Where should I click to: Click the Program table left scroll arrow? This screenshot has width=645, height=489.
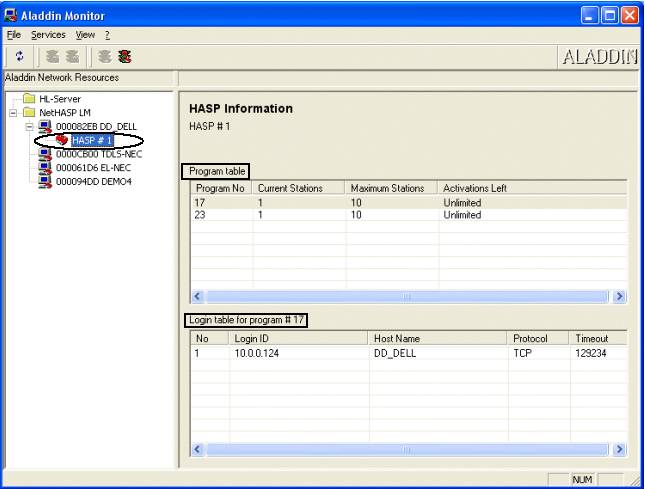point(198,297)
